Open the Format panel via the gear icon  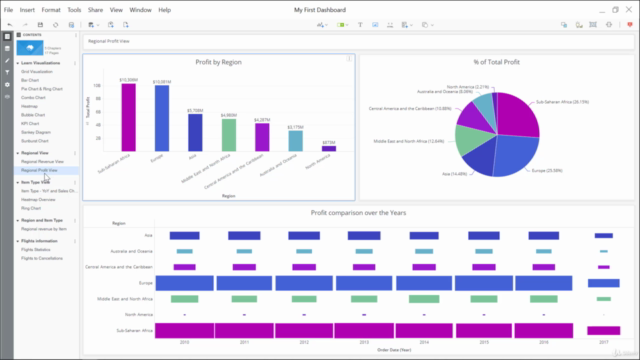tap(7, 84)
